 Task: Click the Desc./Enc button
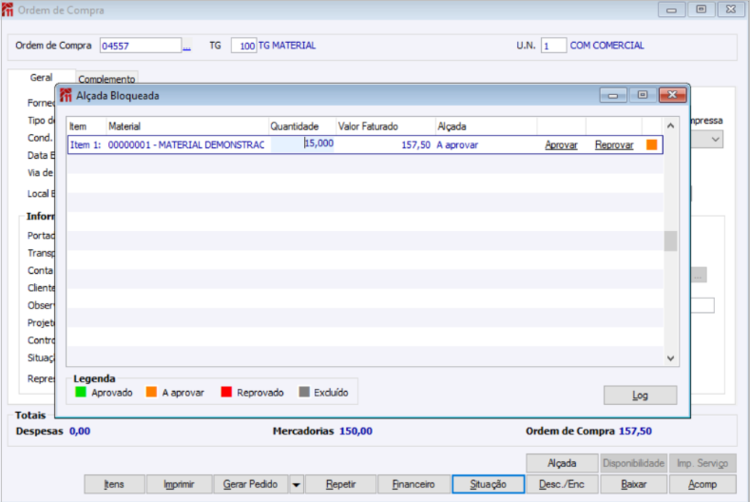(x=562, y=484)
